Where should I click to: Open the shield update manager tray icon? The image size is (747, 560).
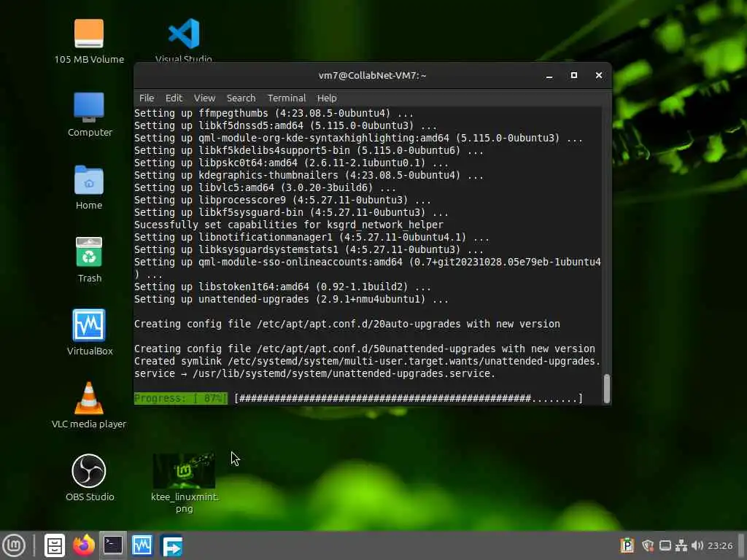(648, 545)
